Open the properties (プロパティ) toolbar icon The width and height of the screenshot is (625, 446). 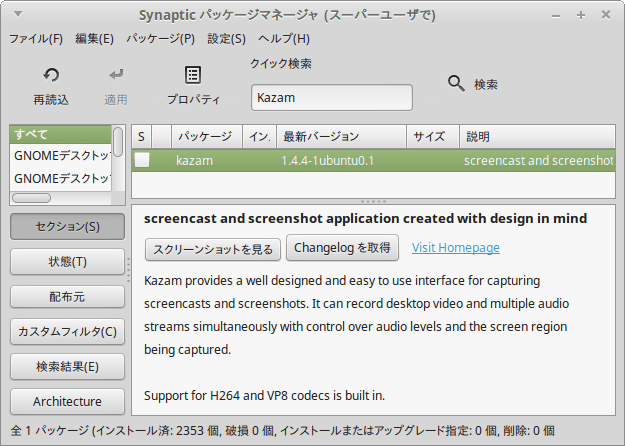[x=193, y=75]
